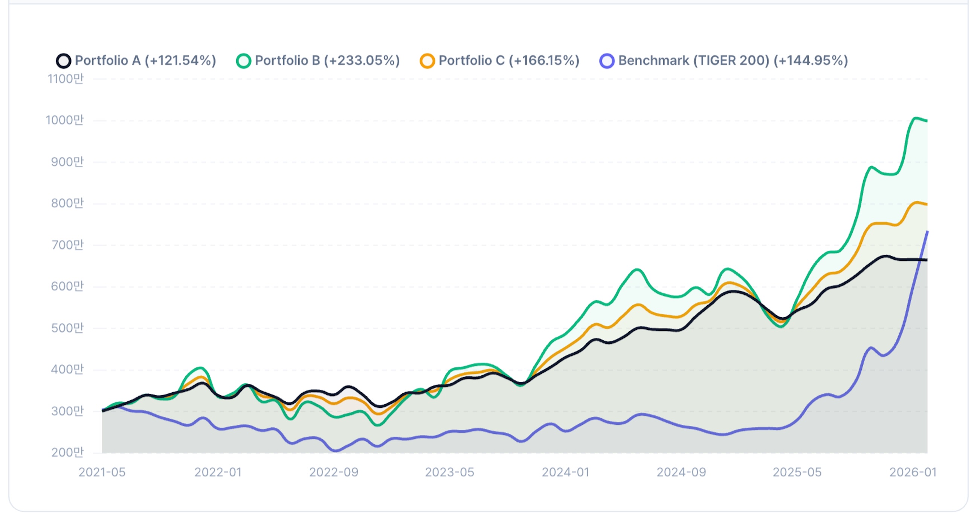Toggle the Portfolio C (+166.15%) series label
This screenshot has height=517, width=980.
tap(509, 61)
